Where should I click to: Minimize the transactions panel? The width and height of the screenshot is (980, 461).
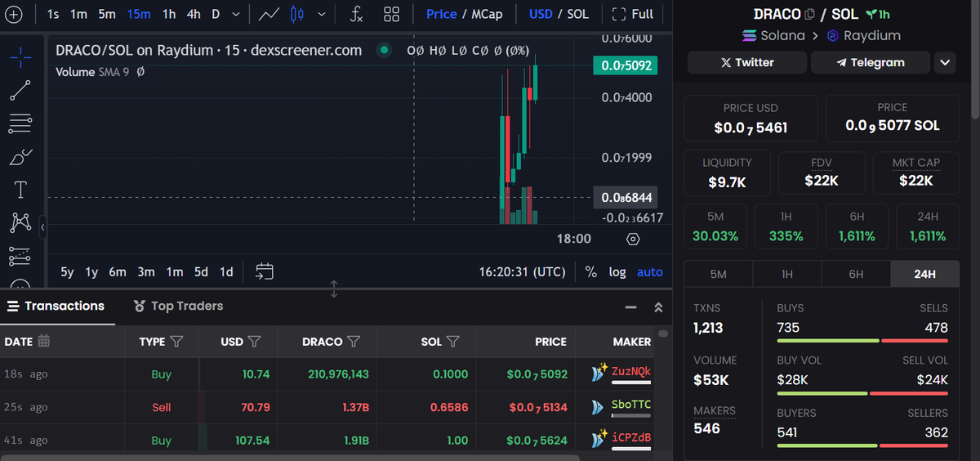[x=630, y=307]
